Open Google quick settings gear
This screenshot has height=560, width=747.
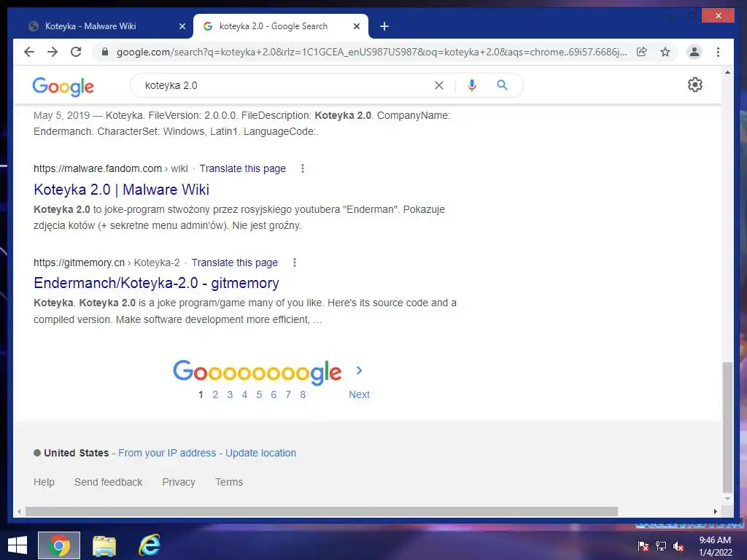[695, 85]
